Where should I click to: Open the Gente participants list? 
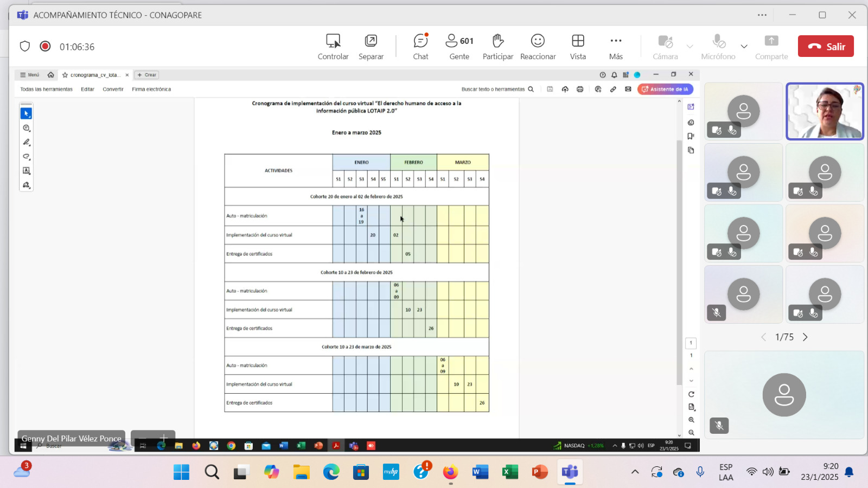point(459,47)
